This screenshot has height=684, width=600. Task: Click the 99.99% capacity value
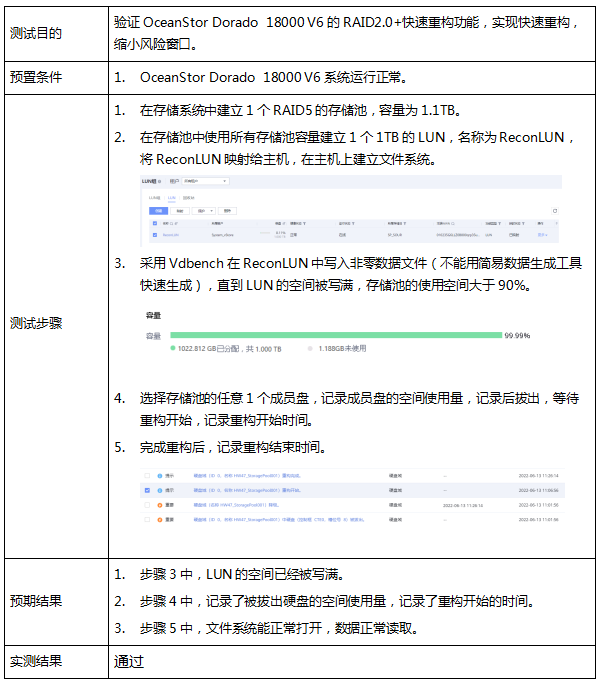(517, 335)
